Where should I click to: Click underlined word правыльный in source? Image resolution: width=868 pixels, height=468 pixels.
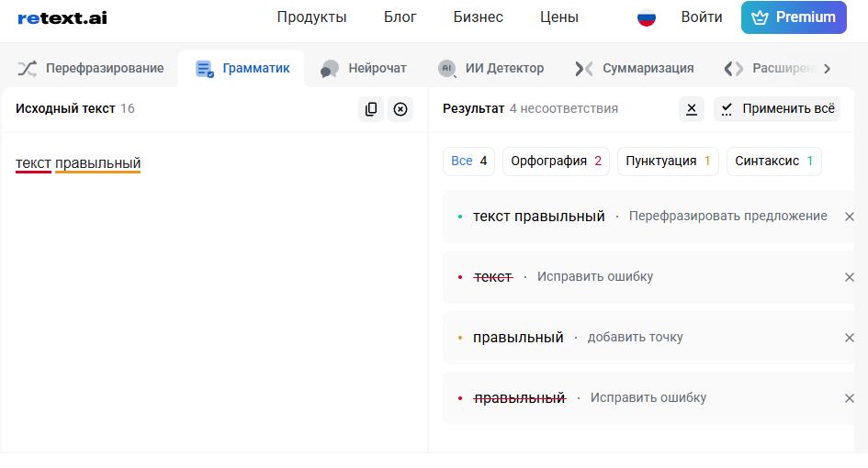coord(98,163)
